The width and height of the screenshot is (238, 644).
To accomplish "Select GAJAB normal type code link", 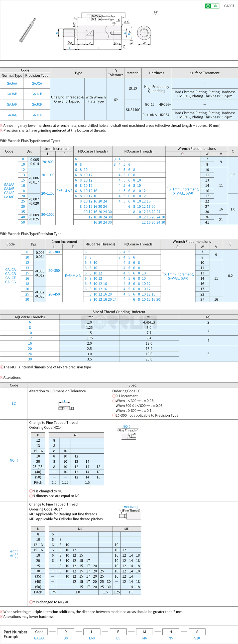I will click(12, 94).
